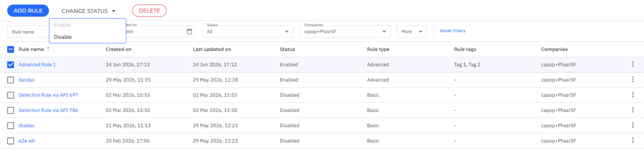Select Detection Rule via API 697 checkbox
Screen dimensions: 644x149
pyautogui.click(x=11, y=95)
